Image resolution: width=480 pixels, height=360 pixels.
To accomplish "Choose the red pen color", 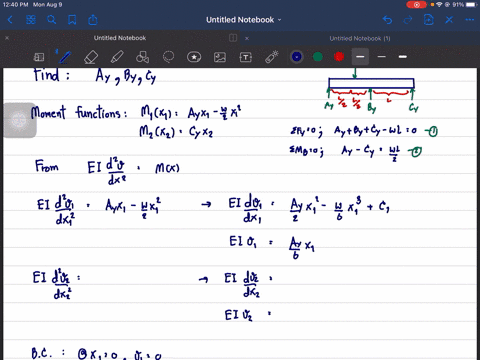I will [339, 57].
